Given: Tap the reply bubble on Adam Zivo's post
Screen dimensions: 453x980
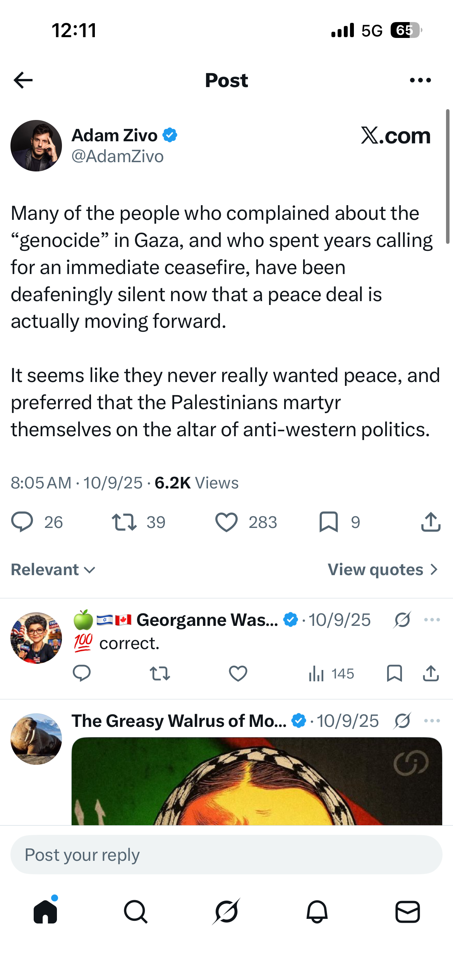Looking at the screenshot, I should 22,522.
